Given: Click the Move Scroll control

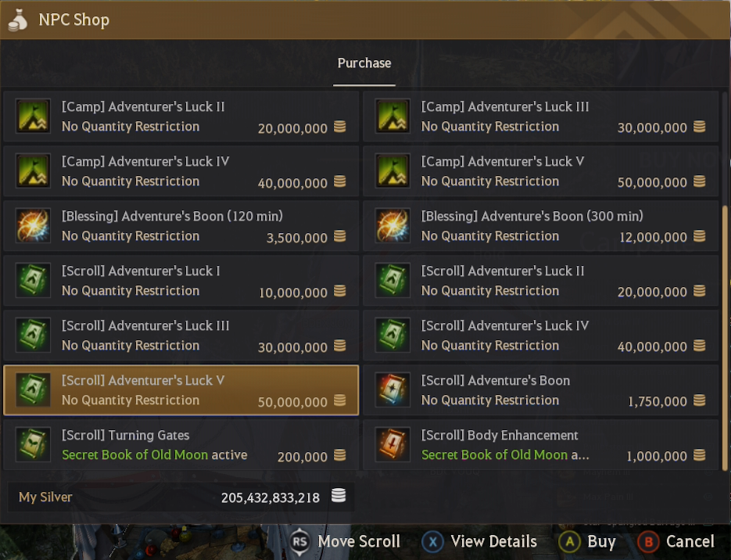Looking at the screenshot, I should 345,541.
